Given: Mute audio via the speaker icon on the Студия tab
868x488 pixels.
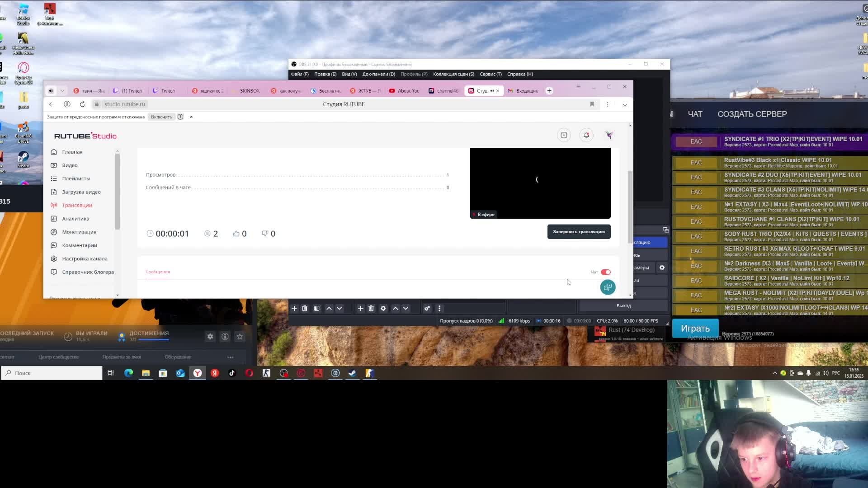Looking at the screenshot, I should coord(492,91).
